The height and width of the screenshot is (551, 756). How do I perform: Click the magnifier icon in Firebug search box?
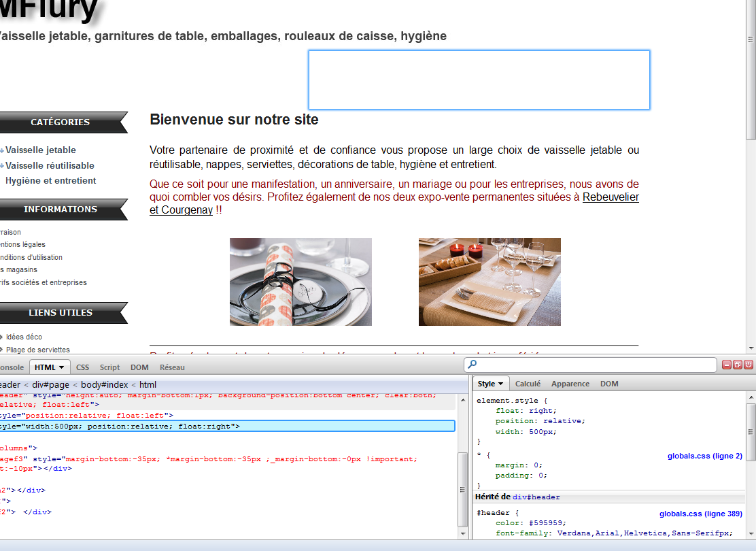(x=472, y=365)
